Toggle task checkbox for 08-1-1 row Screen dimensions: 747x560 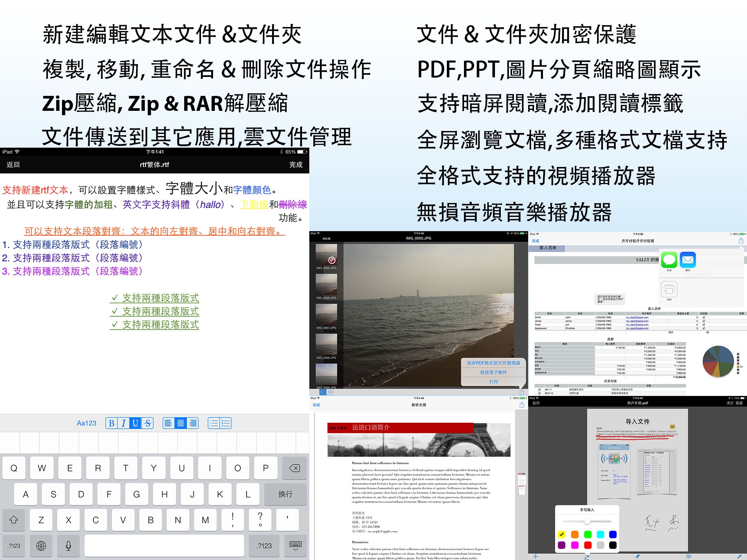point(539,389)
